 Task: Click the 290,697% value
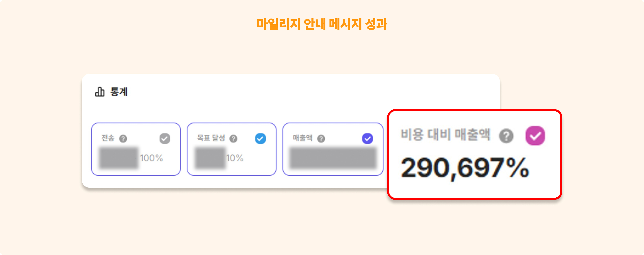465,168
